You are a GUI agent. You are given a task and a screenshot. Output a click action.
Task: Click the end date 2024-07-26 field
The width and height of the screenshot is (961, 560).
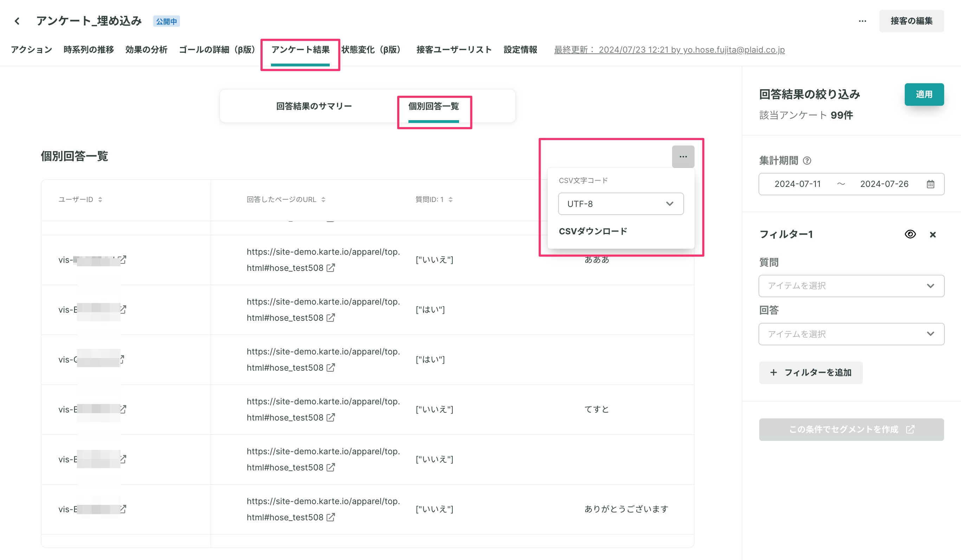884,184
